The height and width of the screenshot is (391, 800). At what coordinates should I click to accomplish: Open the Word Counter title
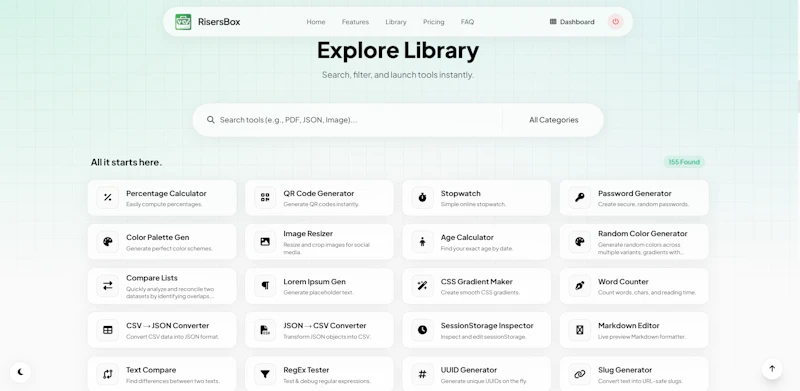click(x=623, y=282)
